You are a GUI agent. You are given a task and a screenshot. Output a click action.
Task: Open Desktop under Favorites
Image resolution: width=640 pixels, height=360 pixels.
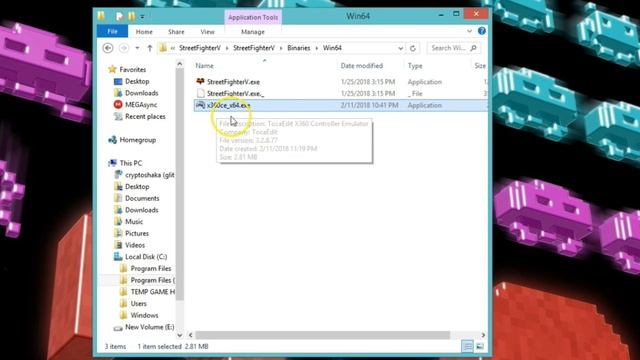pos(137,81)
